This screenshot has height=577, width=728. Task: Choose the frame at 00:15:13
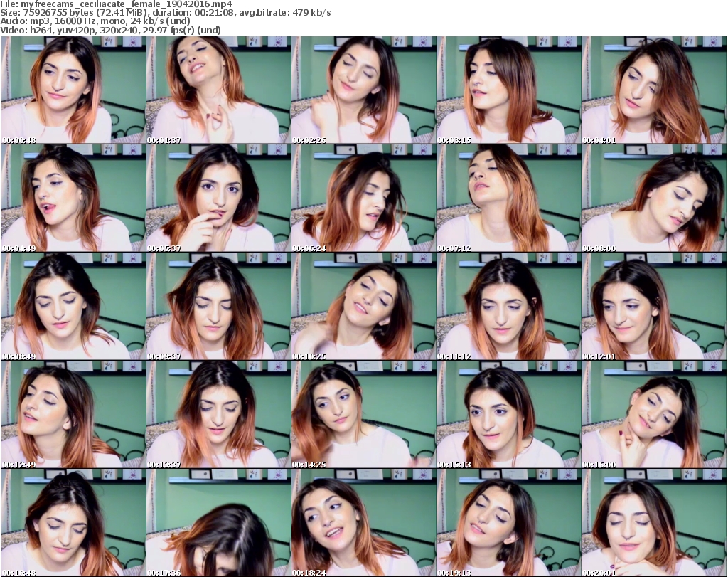tap(508, 415)
